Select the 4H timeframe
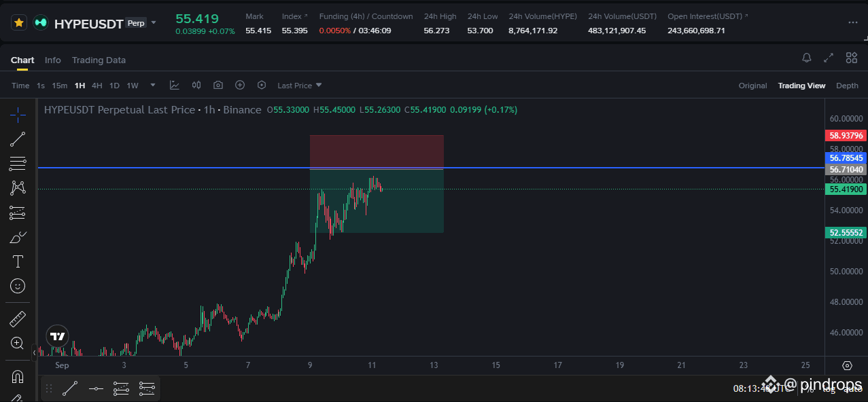This screenshot has width=868, height=402. pyautogui.click(x=97, y=86)
